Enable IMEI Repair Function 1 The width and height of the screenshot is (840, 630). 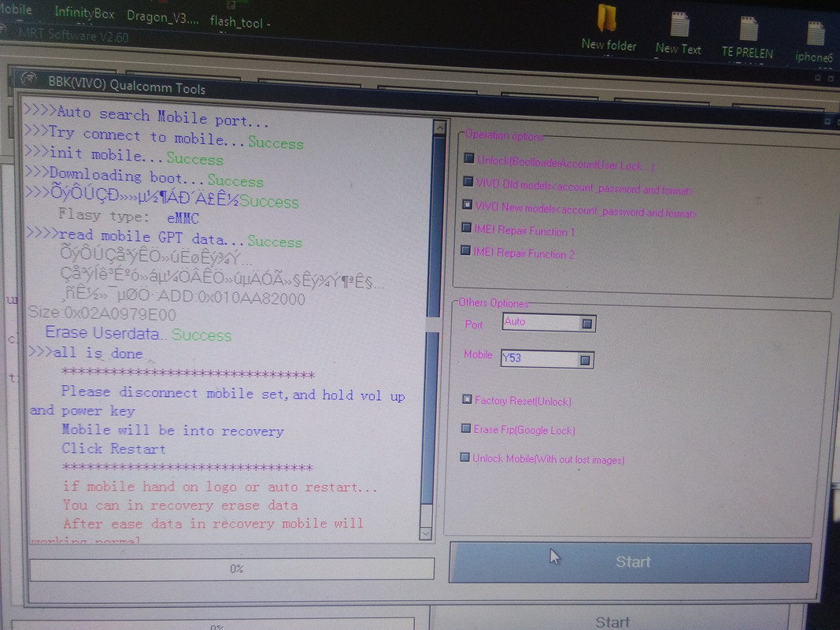(x=466, y=227)
